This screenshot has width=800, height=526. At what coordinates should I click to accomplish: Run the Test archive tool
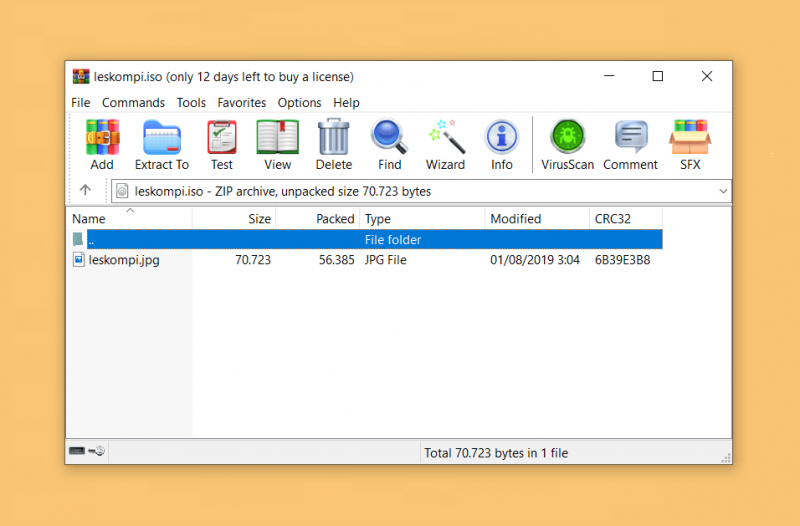coord(221,145)
